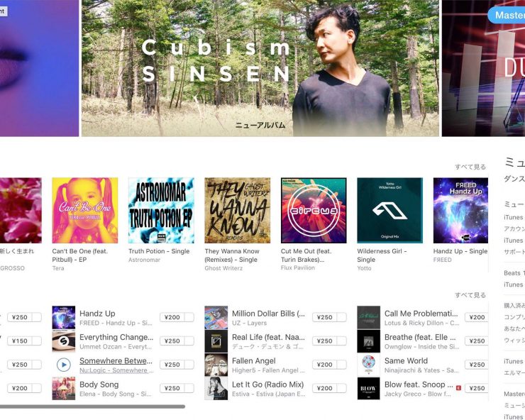
Task: Open Million Dollar Bills track artwork
Action: tap(216, 317)
